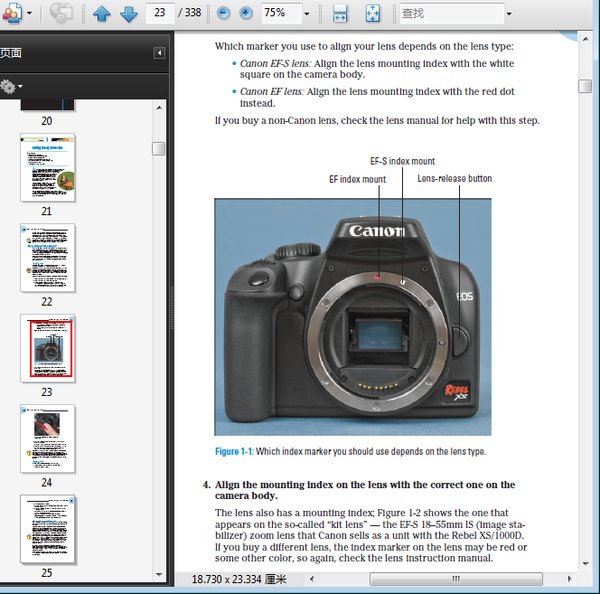Click step 4 heading 'Align the mounting index'
Viewport: 600px width, 594px height.
[365, 490]
